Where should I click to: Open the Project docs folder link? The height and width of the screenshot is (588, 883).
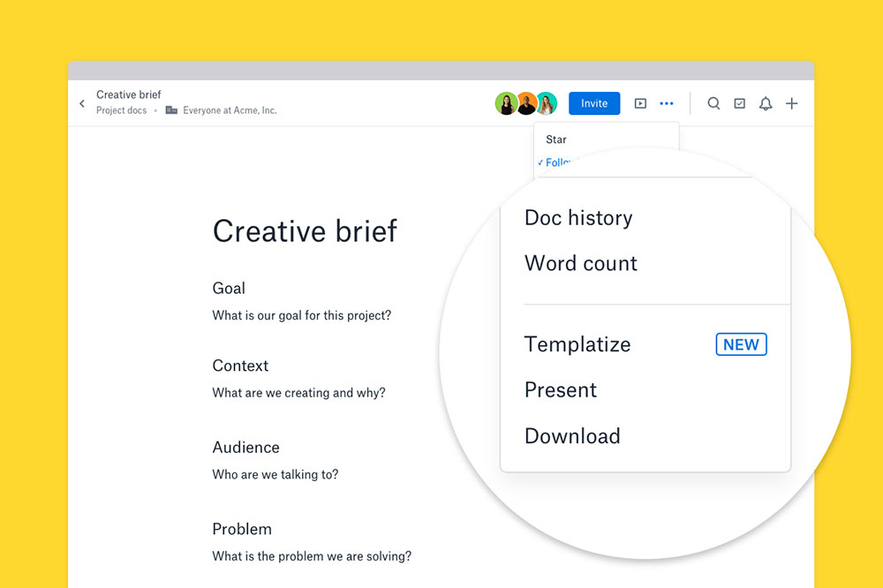tap(121, 110)
